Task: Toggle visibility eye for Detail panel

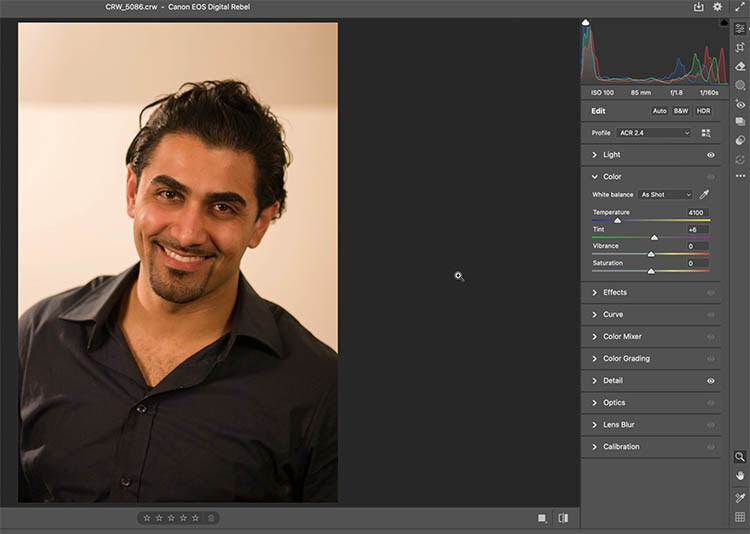Action: pos(711,381)
